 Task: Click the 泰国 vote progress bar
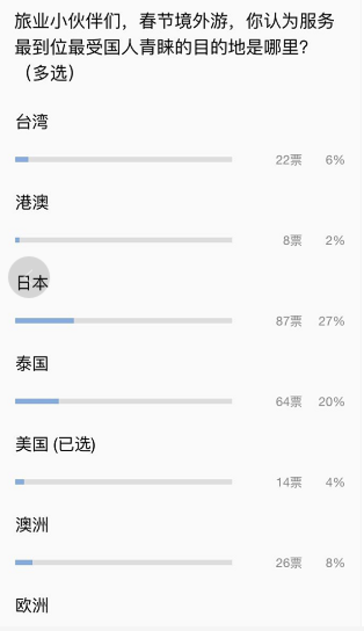click(x=123, y=401)
